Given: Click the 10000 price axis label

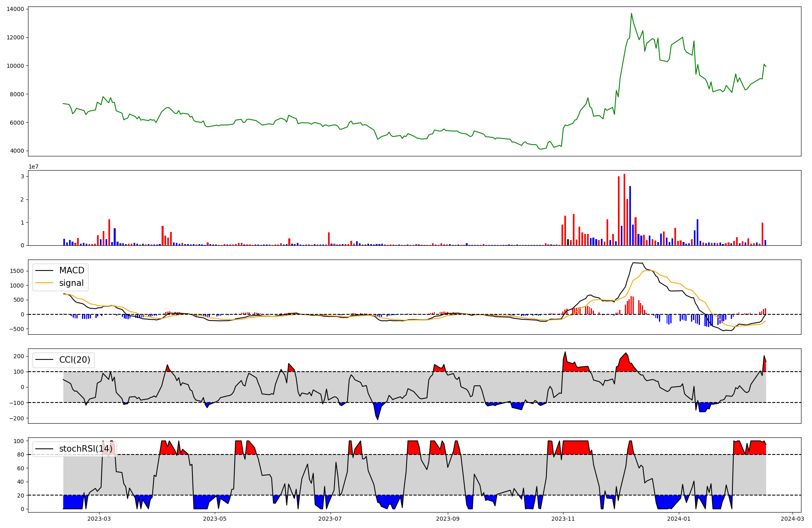Looking at the screenshot, I should coord(15,66).
